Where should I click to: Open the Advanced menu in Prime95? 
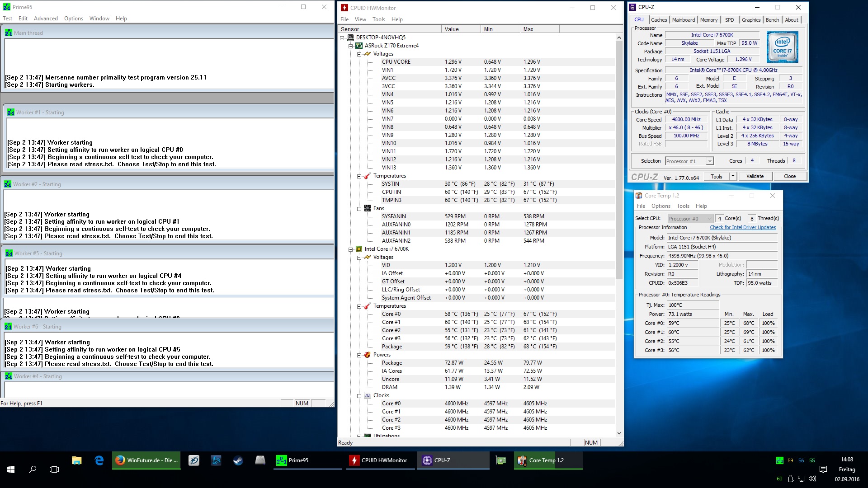coord(46,19)
